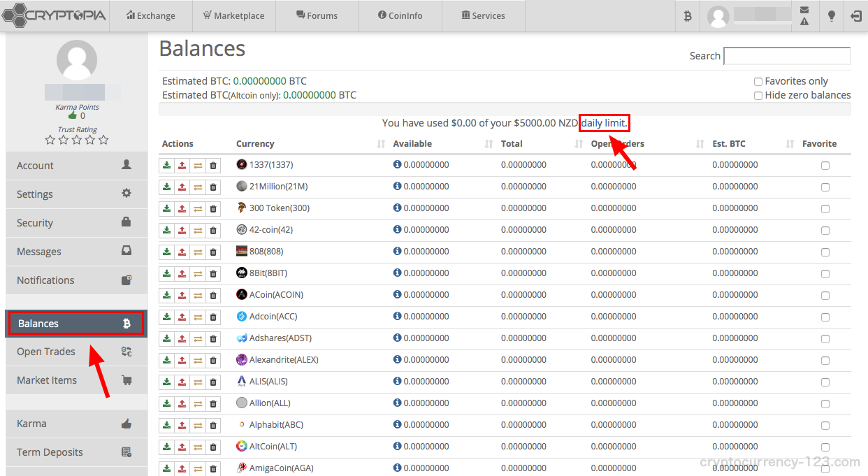The image size is (868, 476).
Task: Click the lightbulb icon in header
Action: (831, 16)
